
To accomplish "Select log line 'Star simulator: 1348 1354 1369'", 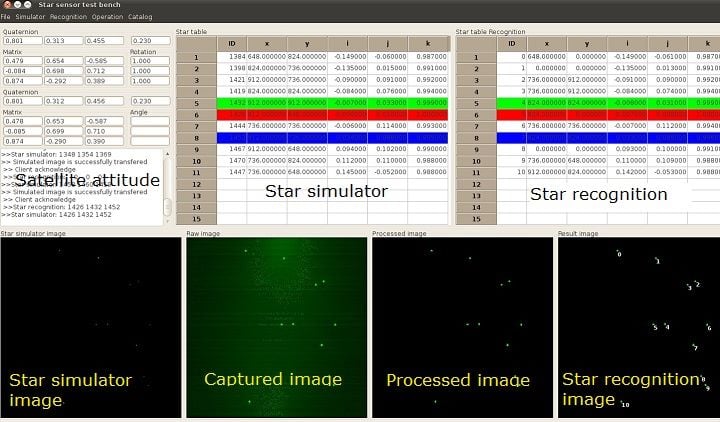I will click(56, 154).
